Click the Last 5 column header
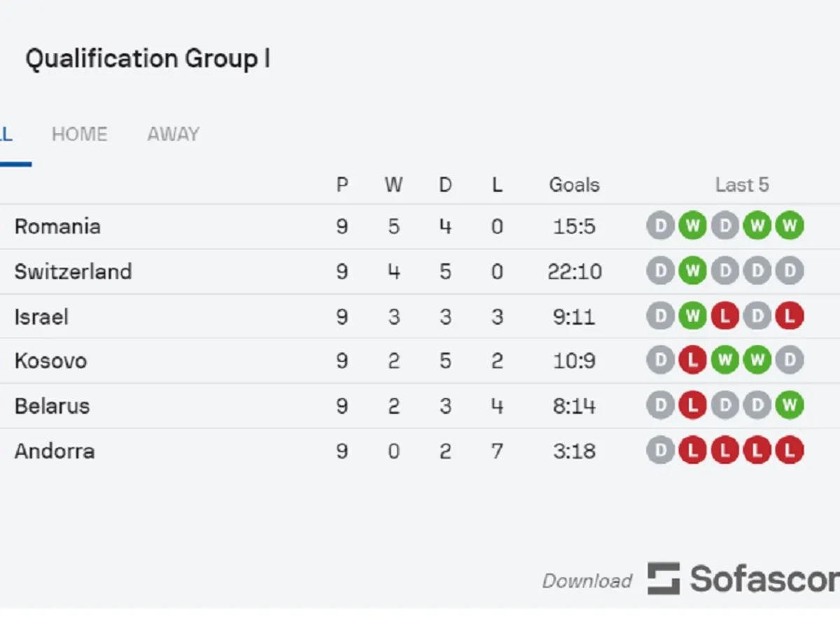Screen dimensions: 840x630 (x=741, y=185)
